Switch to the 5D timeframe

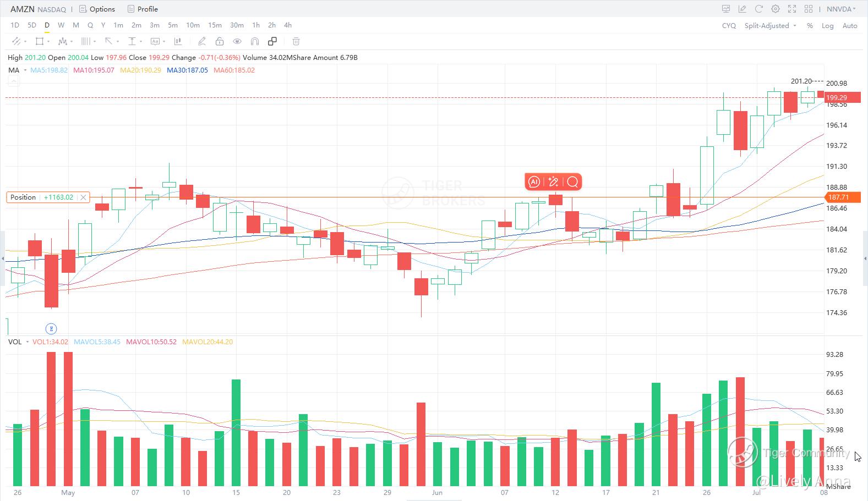point(32,25)
